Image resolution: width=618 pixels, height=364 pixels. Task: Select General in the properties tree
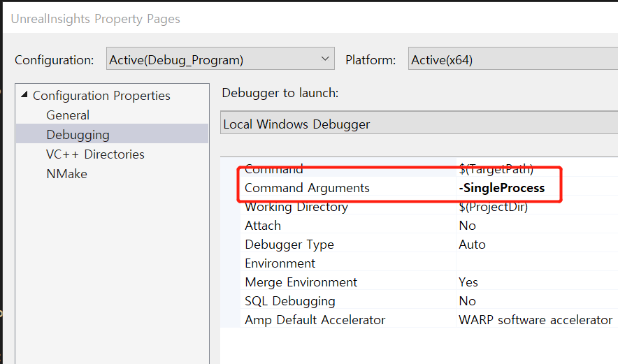point(68,115)
